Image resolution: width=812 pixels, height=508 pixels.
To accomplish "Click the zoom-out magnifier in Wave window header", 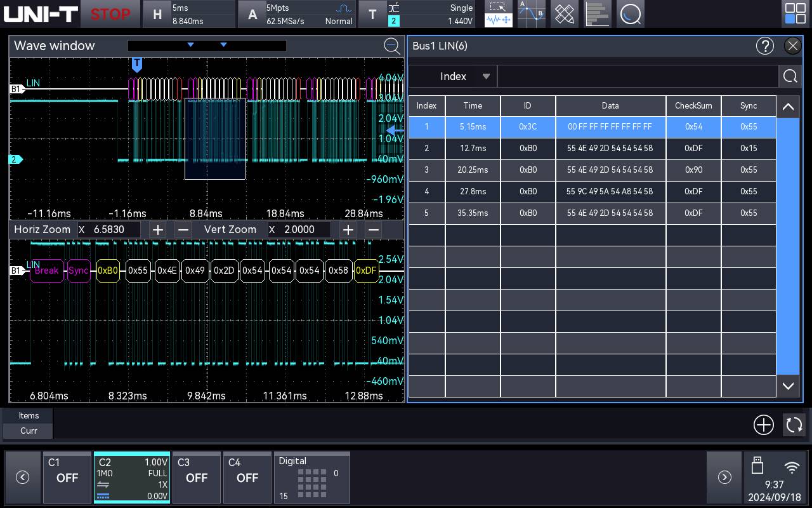I will [392, 46].
